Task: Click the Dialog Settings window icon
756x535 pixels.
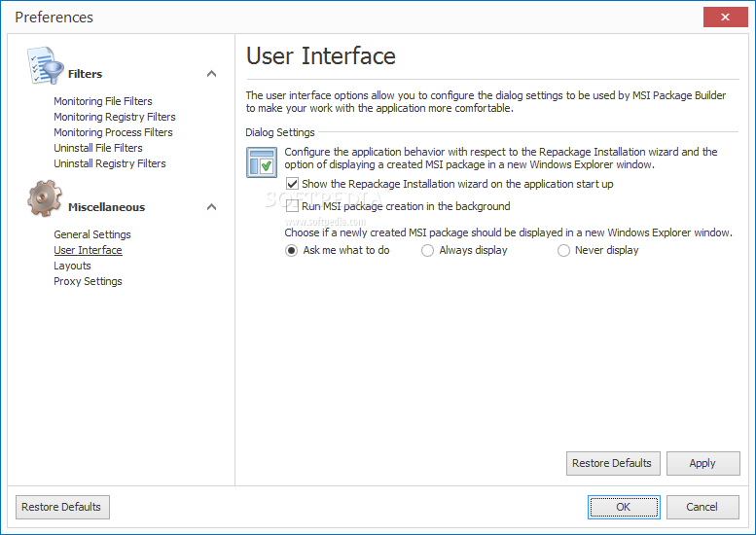Action: pyautogui.click(x=262, y=162)
